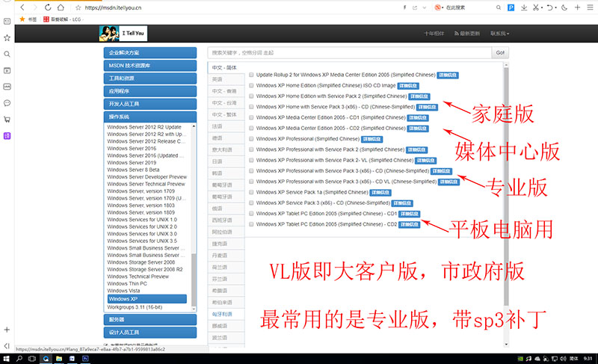Open the 最新更新 RSS link
The image size is (598, 364).
(x=466, y=34)
